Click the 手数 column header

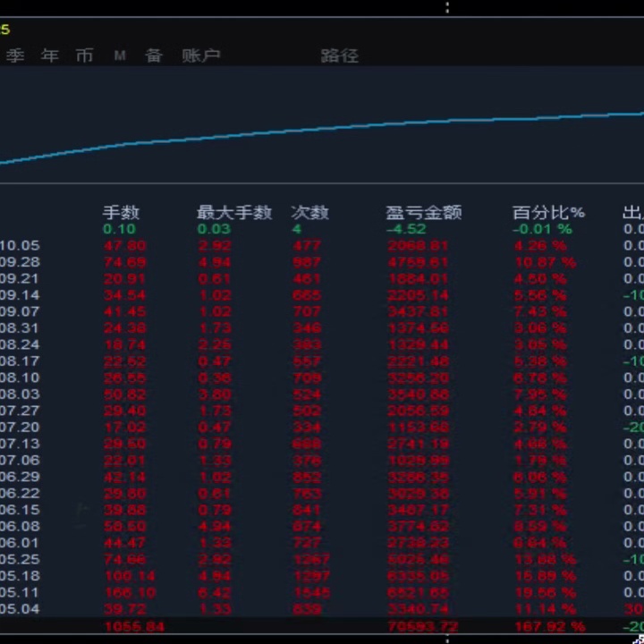tap(121, 212)
